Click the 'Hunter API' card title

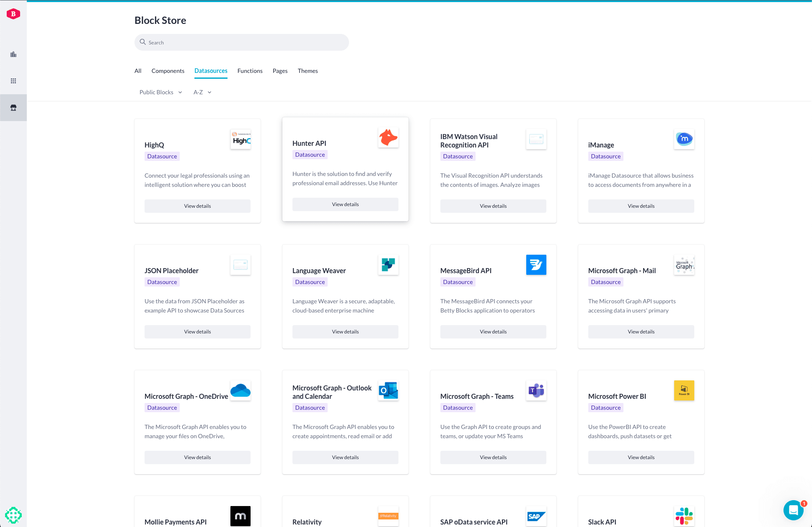[x=309, y=143]
